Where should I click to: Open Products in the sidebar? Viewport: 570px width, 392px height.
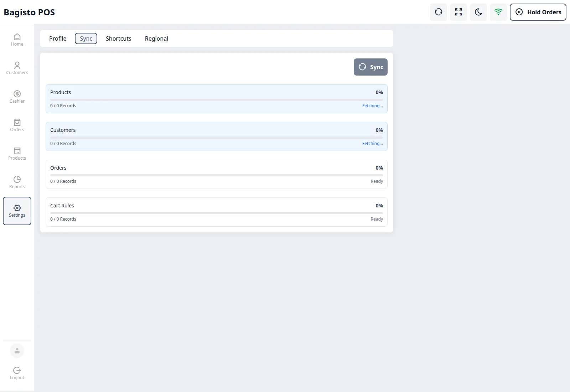pyautogui.click(x=17, y=154)
